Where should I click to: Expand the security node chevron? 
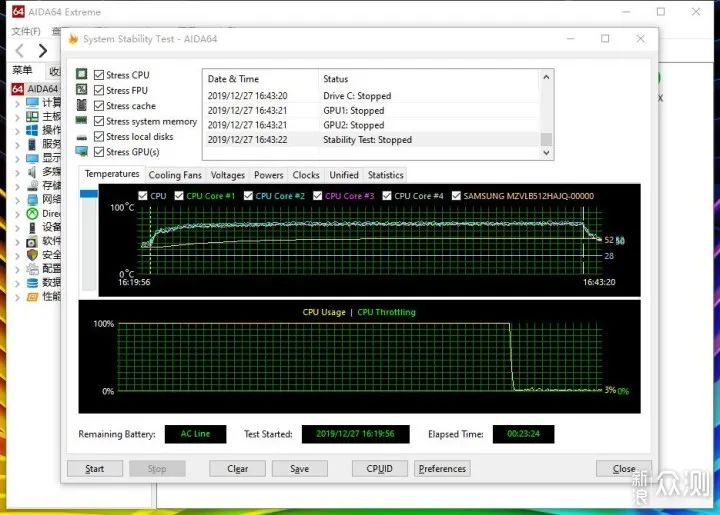17,256
